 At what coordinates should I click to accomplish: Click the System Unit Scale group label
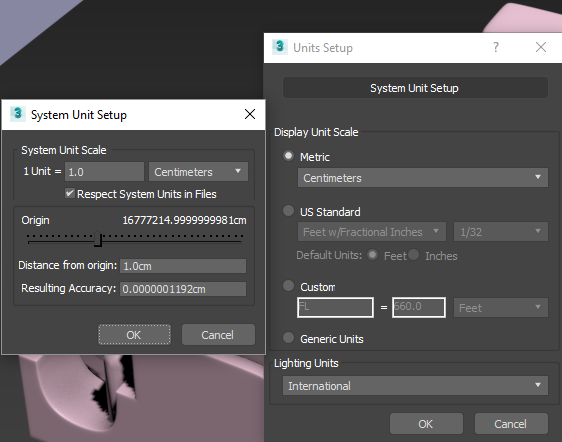click(64, 150)
